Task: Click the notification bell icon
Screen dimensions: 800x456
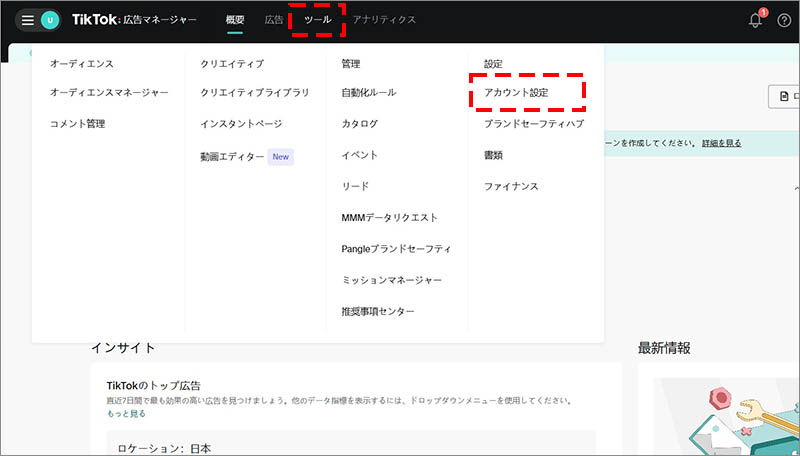Action: click(x=756, y=20)
